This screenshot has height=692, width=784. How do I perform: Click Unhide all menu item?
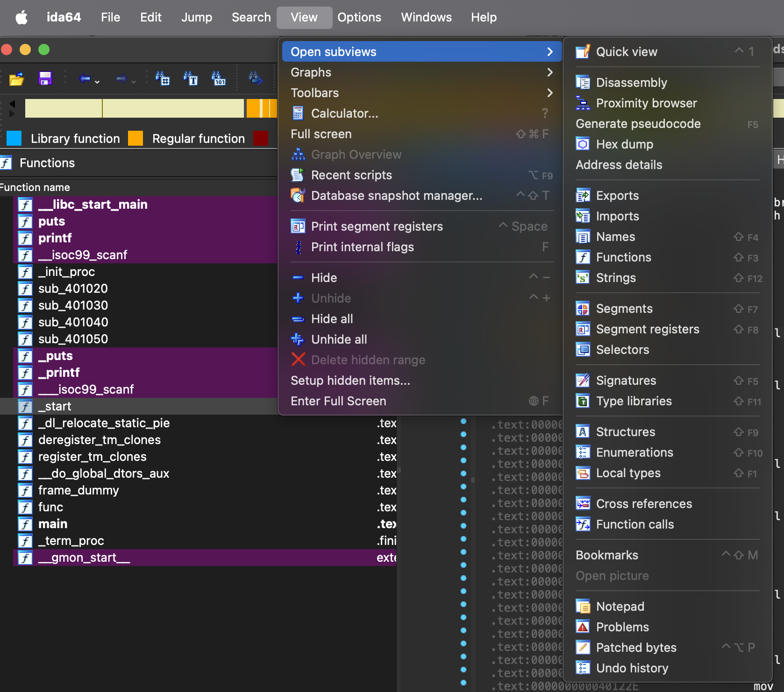click(x=422, y=339)
